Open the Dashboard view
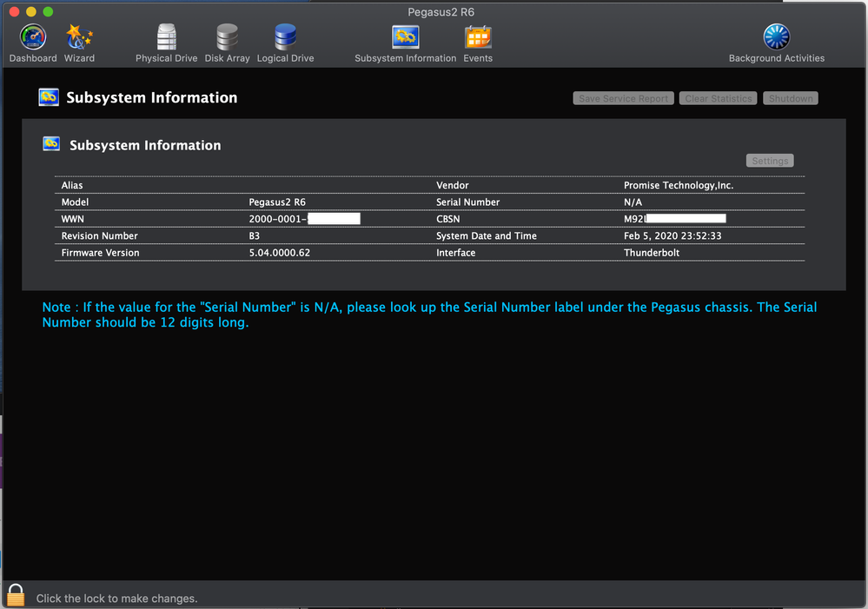868x609 pixels. (33, 43)
